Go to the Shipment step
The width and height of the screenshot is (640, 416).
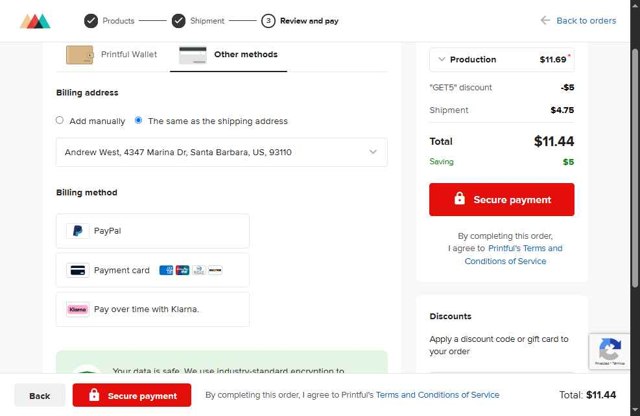(x=207, y=20)
